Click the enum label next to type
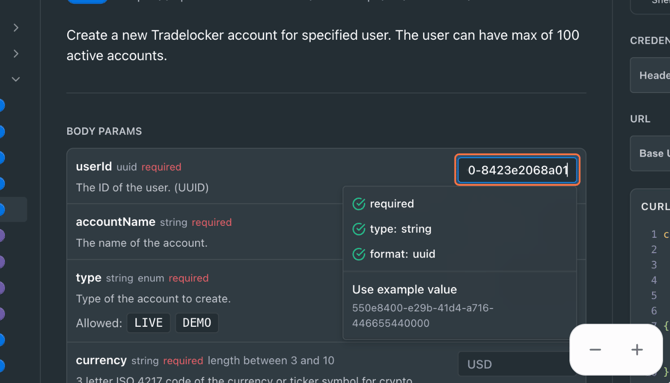Viewport: 670px width, 383px height. (x=151, y=278)
